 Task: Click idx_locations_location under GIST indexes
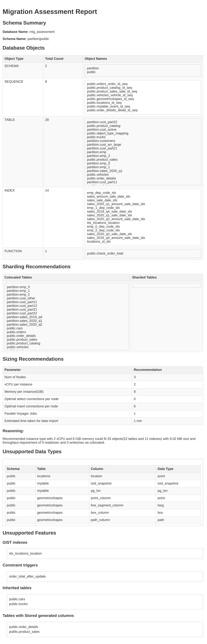pos(25,554)
